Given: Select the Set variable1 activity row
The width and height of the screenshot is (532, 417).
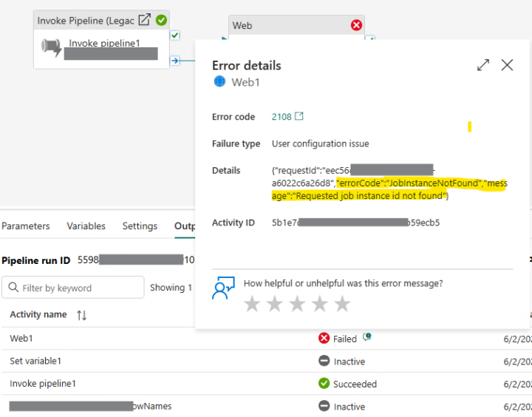Looking at the screenshot, I should coord(266,361).
